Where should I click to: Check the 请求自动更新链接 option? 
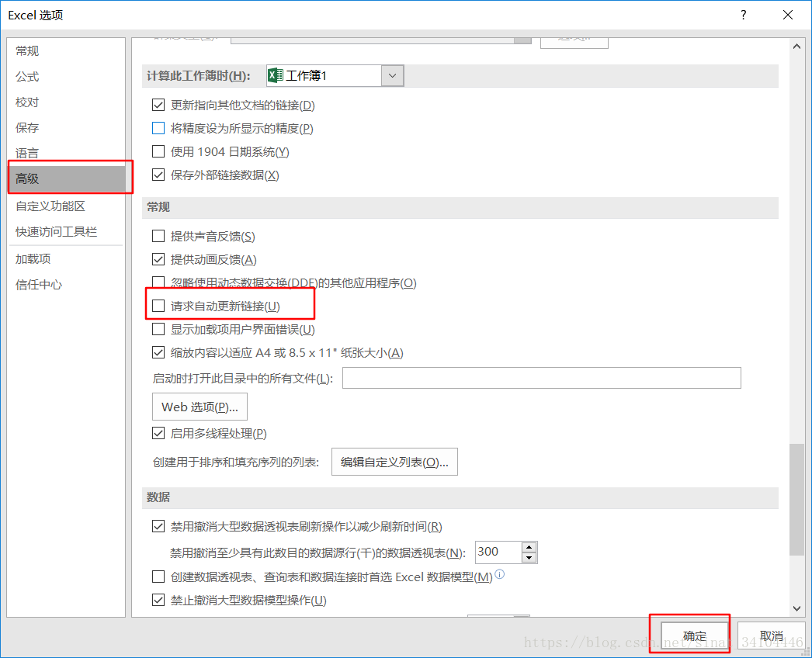pos(158,305)
